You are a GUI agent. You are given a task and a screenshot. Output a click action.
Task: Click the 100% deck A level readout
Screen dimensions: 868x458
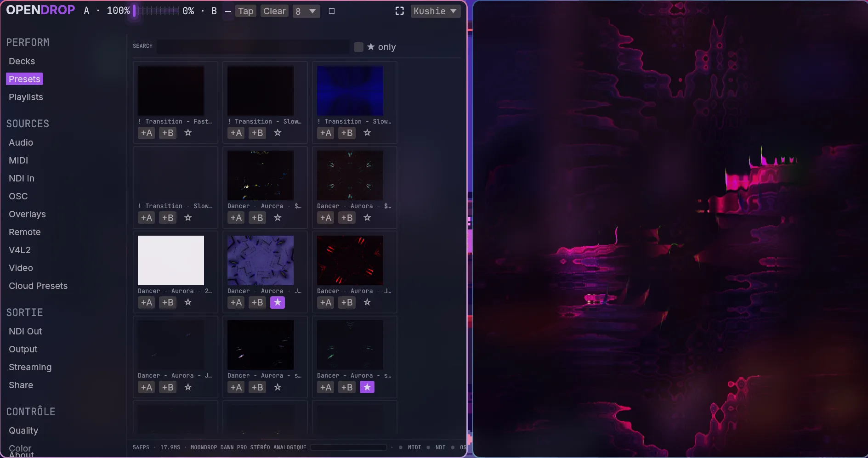pyautogui.click(x=119, y=11)
